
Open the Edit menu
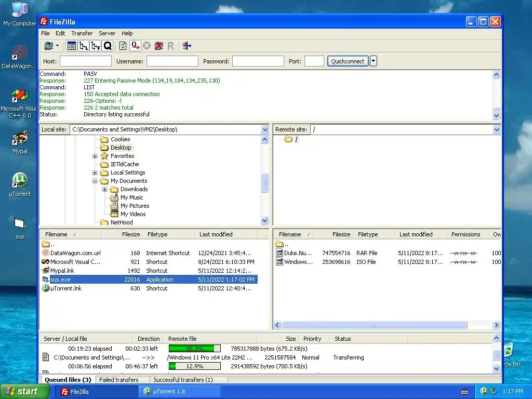coord(60,33)
